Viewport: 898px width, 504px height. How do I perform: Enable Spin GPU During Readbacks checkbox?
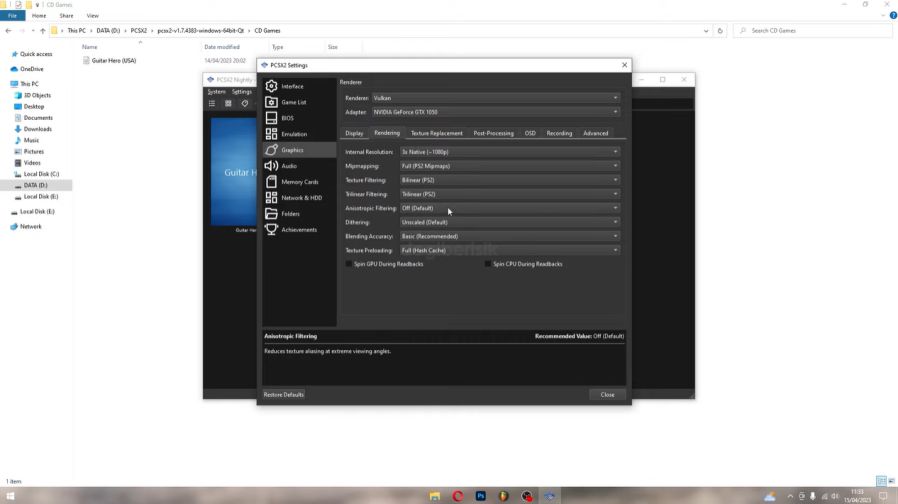click(349, 264)
